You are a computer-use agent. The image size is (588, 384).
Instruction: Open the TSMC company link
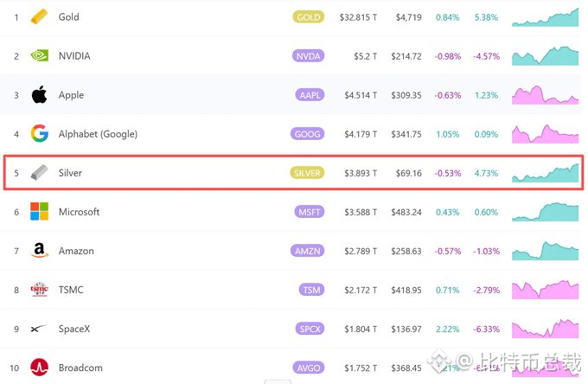tap(71, 290)
